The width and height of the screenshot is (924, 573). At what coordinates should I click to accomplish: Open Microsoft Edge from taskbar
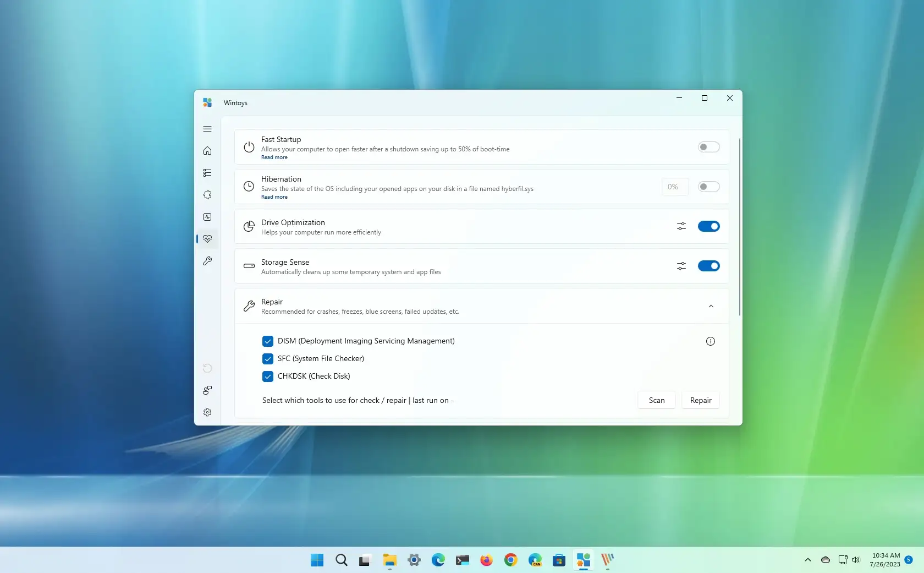[438, 560]
